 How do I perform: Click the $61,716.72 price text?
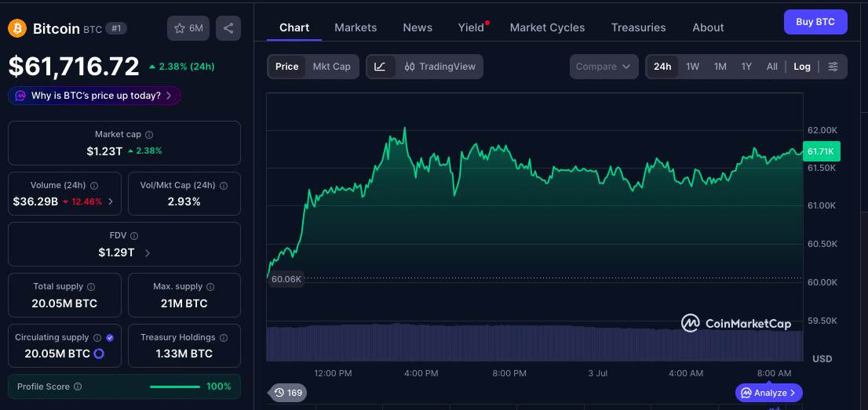coord(74,67)
